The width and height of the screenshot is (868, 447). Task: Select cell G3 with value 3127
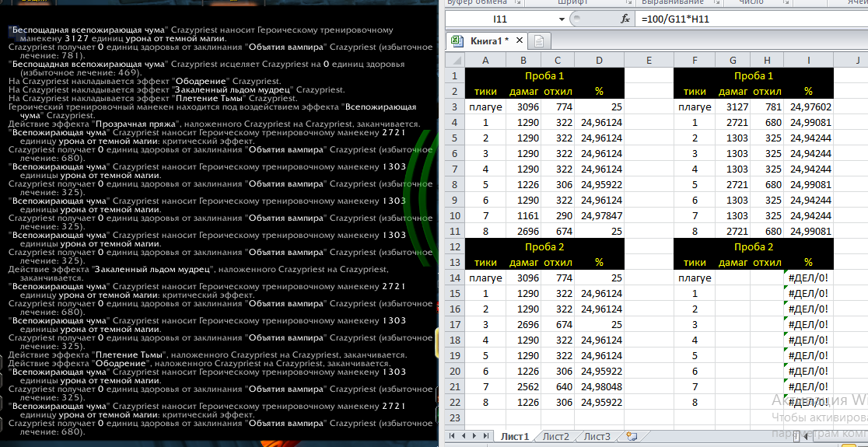click(x=733, y=107)
